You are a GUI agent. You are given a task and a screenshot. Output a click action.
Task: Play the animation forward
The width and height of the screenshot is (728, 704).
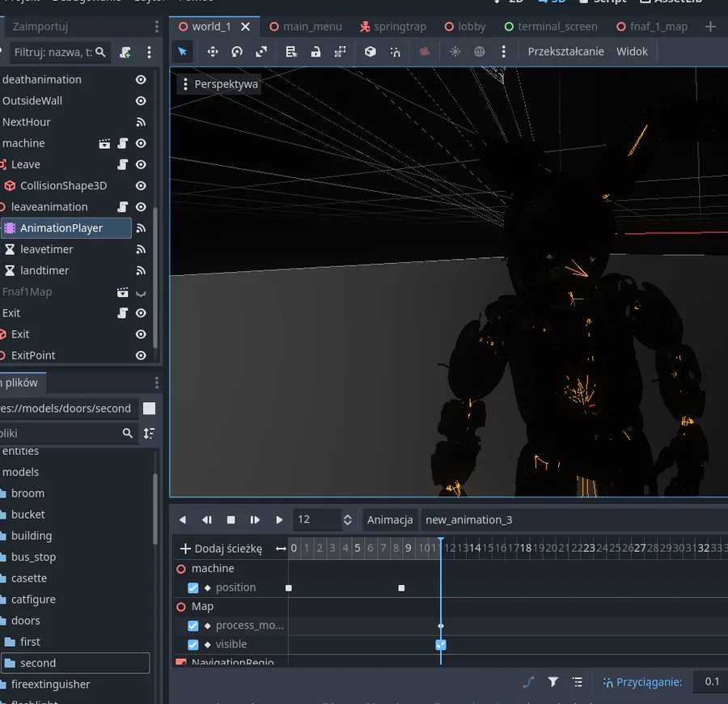pyautogui.click(x=279, y=520)
